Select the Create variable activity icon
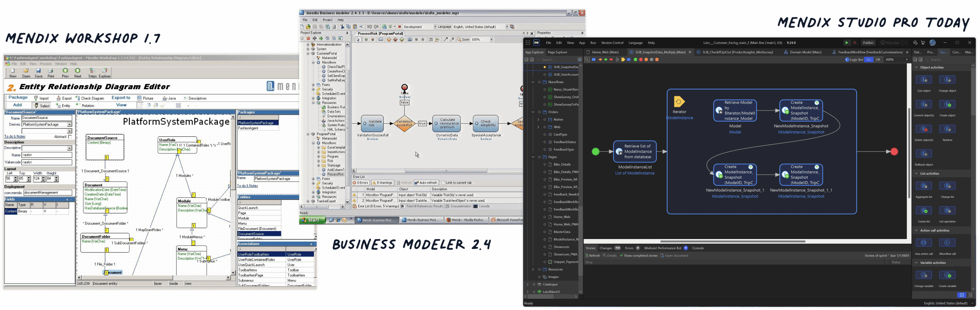 (947, 276)
